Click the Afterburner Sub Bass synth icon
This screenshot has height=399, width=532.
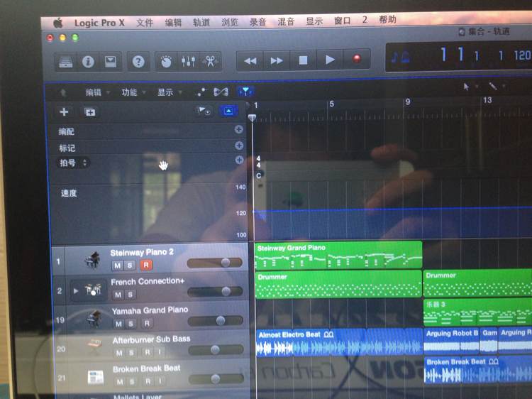[x=94, y=345]
